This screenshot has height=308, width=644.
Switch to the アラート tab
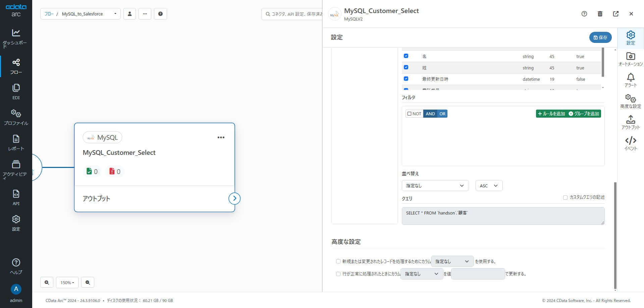pyautogui.click(x=631, y=80)
